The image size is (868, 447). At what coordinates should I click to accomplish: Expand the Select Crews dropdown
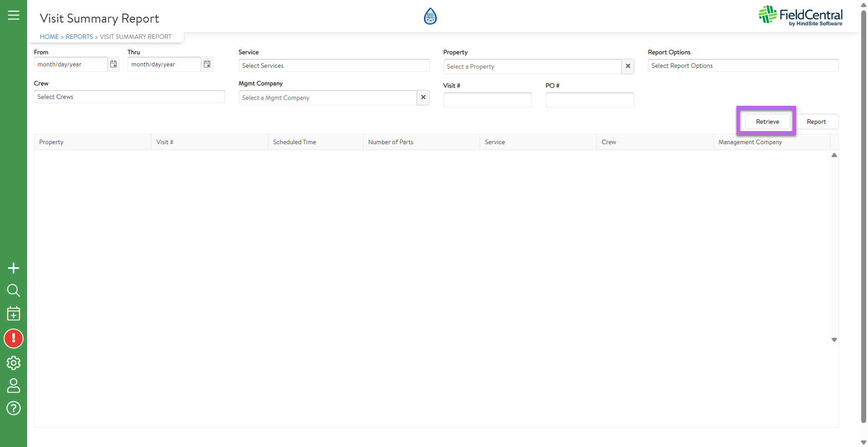(x=129, y=97)
